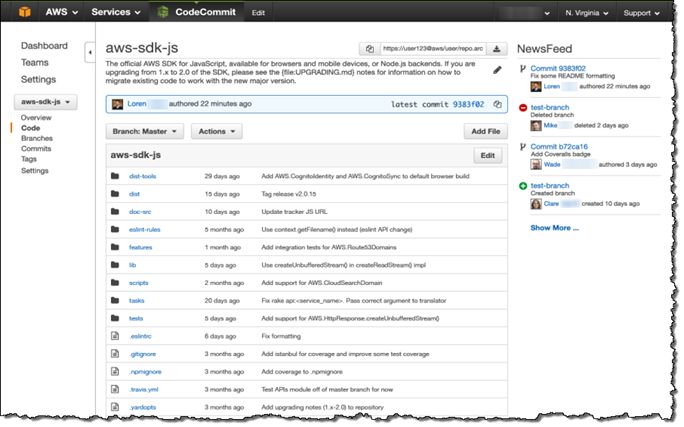Click the repository URL input field
The image size is (684, 427).
click(x=433, y=49)
